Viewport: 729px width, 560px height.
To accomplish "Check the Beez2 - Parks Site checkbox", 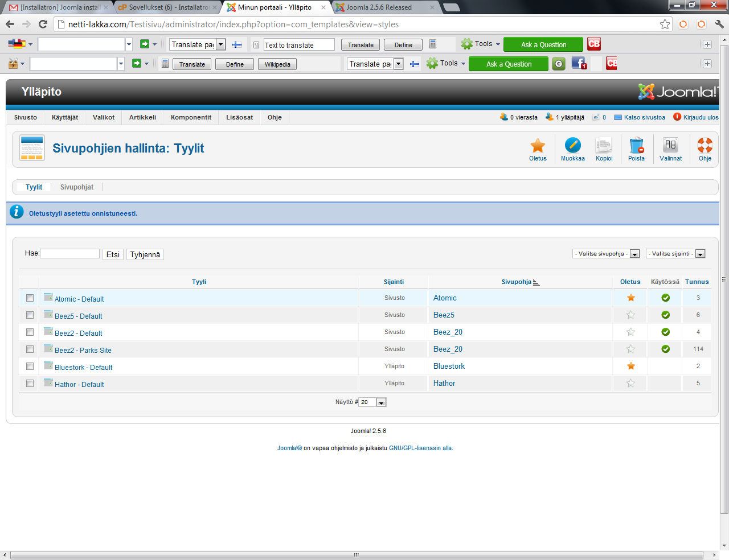I will pos(30,349).
